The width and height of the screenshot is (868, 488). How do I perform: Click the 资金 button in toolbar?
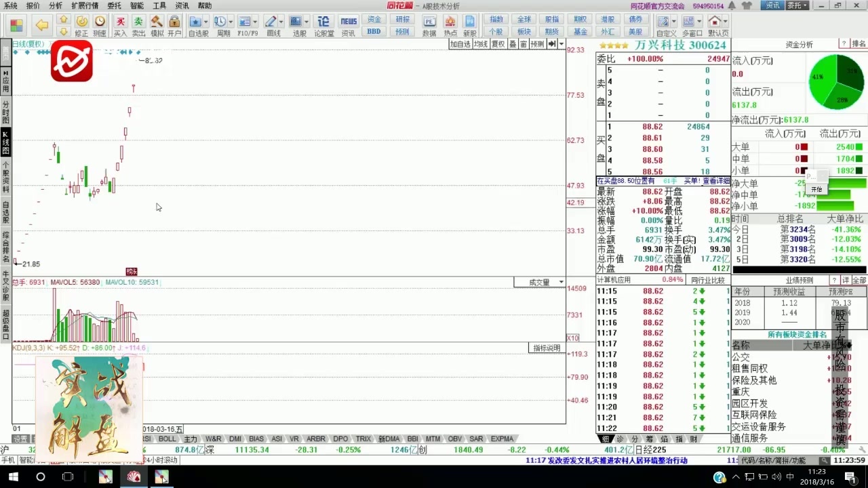click(x=374, y=20)
